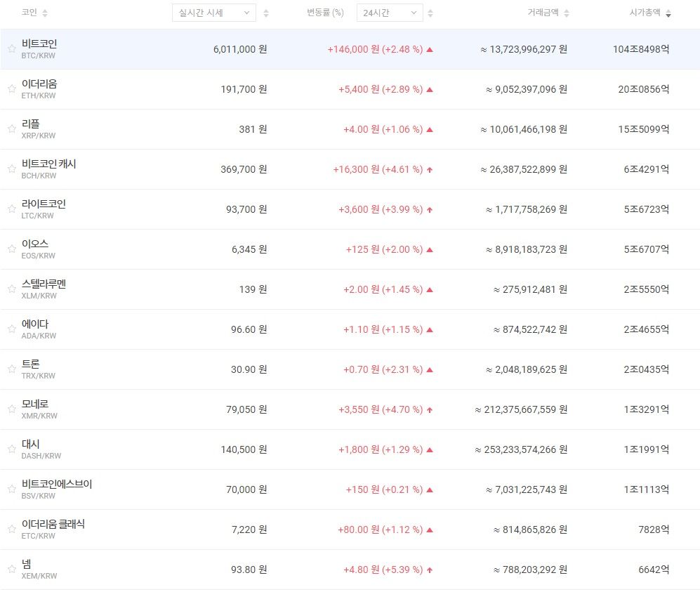Viewport: 700px width, 592px height.
Task: Select the price 93.80 원
Action: point(249,570)
